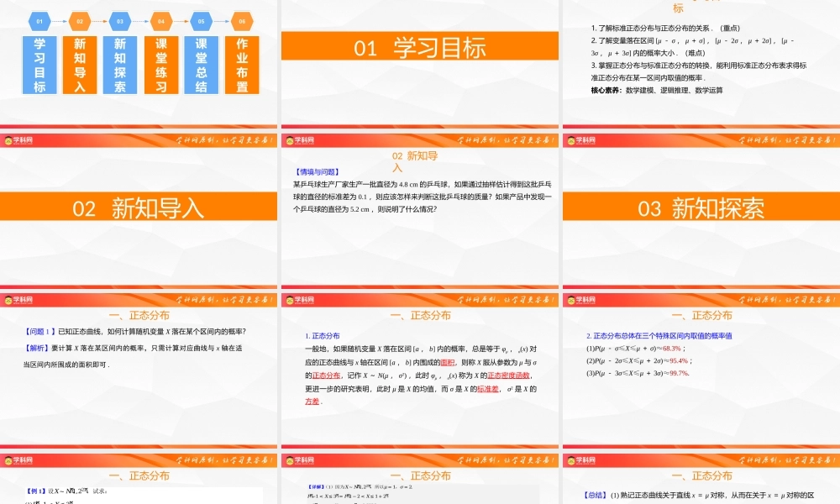Expand the arrow between hexagons 01 and 02
The width and height of the screenshot is (840, 504).
pos(60,20)
